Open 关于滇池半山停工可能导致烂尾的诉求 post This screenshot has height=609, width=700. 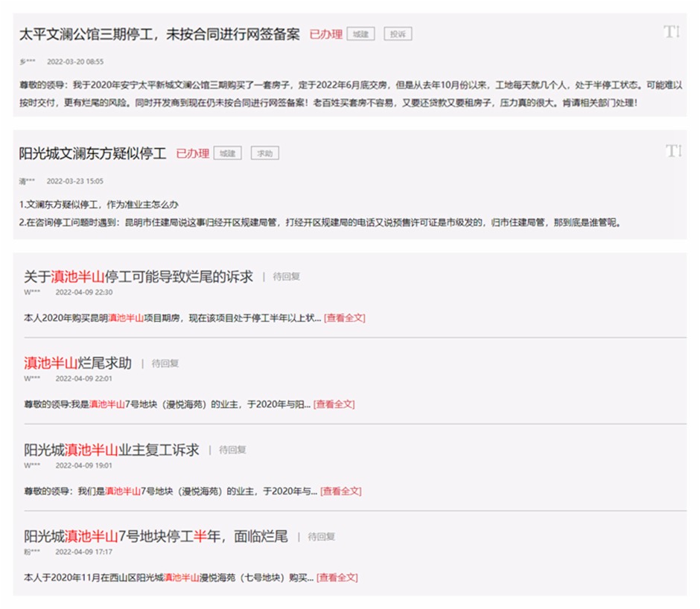pos(138,276)
